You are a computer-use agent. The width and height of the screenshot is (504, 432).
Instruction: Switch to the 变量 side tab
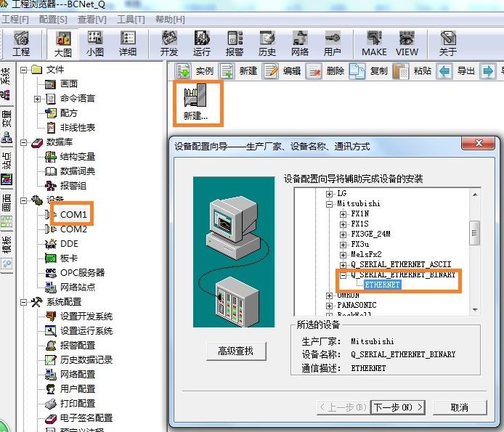[7, 126]
